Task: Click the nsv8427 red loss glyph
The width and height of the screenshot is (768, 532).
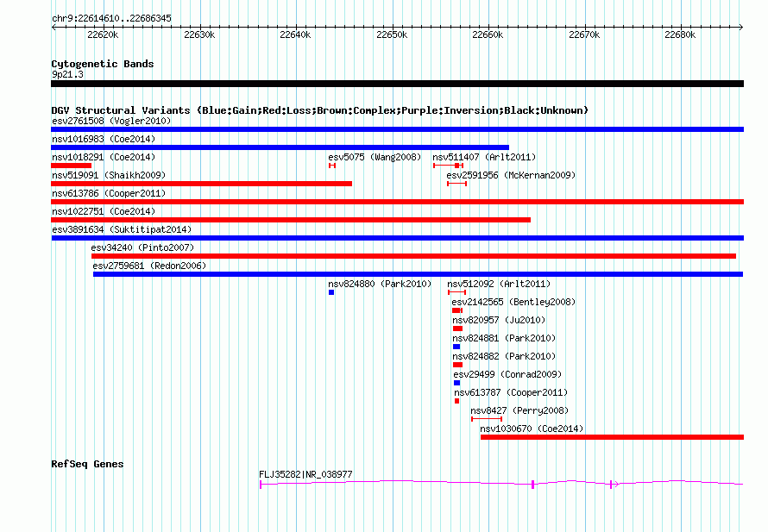Action: coord(487,419)
